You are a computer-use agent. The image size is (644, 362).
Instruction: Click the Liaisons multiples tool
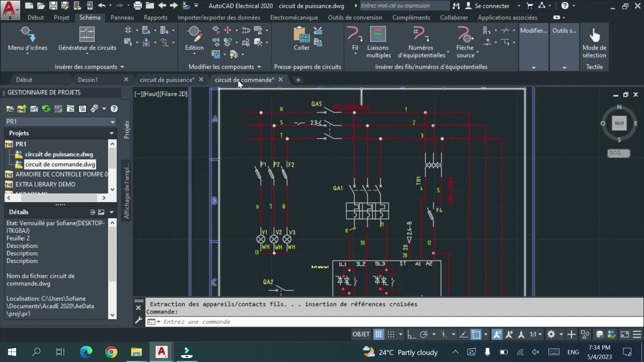(378, 42)
